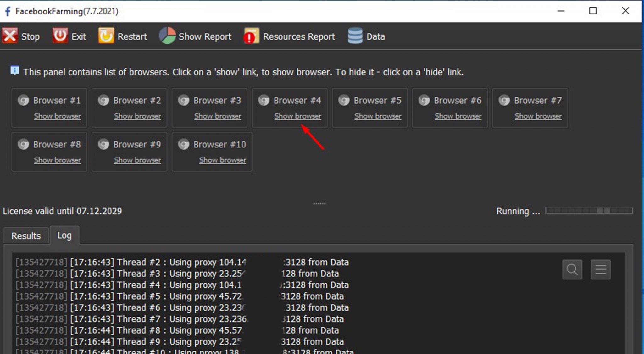Click the red X Stop icon

[10, 36]
